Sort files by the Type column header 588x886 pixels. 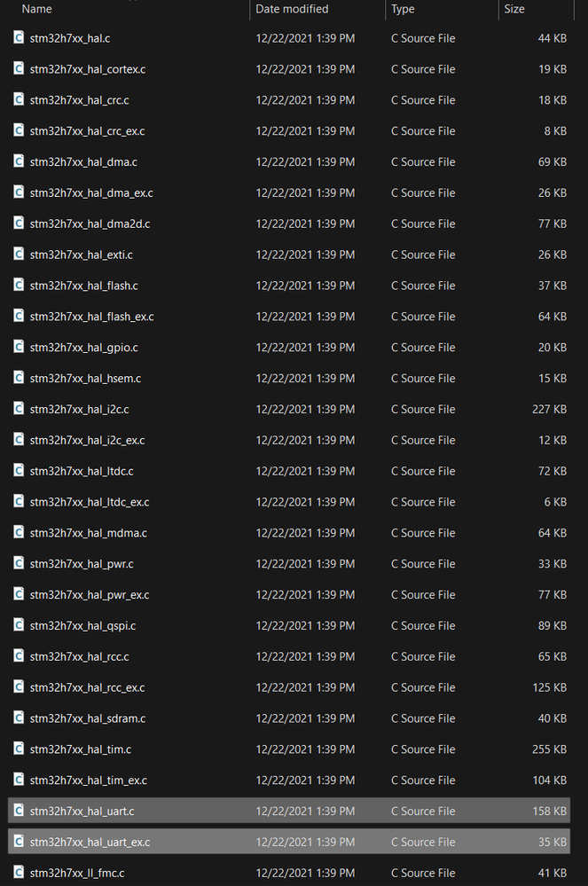coord(403,9)
